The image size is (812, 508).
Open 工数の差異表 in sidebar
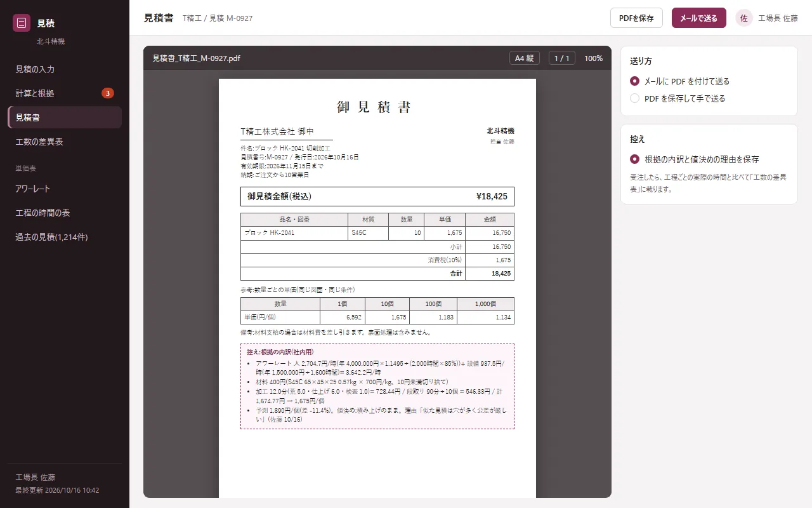pyautogui.click(x=65, y=142)
